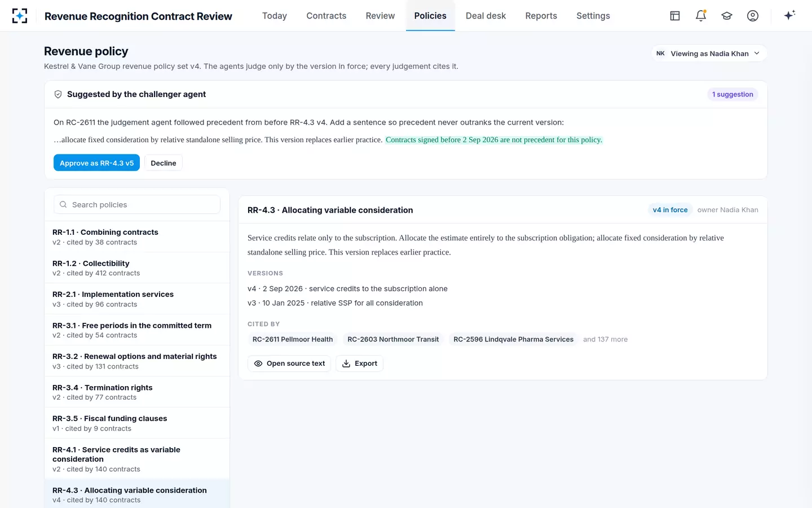Click the 1 suggestion badge

[x=732, y=94]
